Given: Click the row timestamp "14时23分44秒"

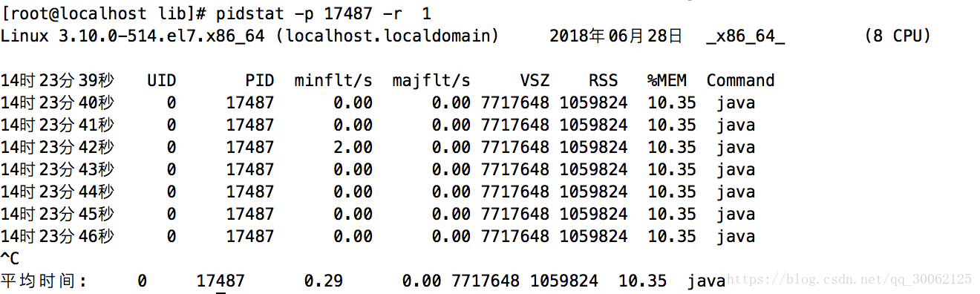Looking at the screenshot, I should (x=57, y=192).
